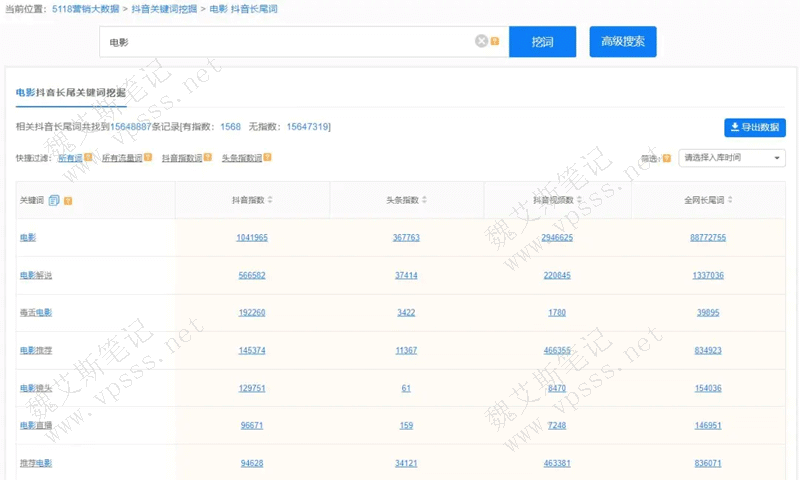The height and width of the screenshot is (480, 800).
Task: Open help icon beside 所有词 filter
Action: coord(88,157)
